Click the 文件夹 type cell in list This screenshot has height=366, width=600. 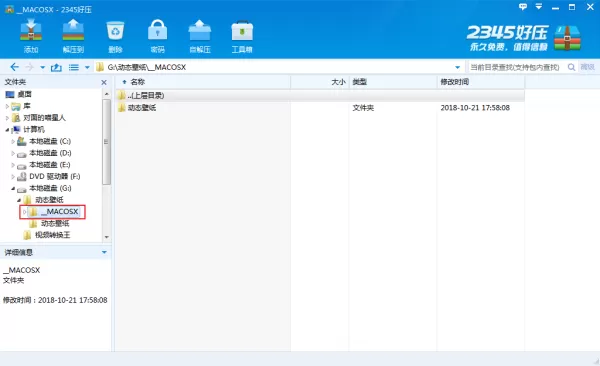(363, 108)
